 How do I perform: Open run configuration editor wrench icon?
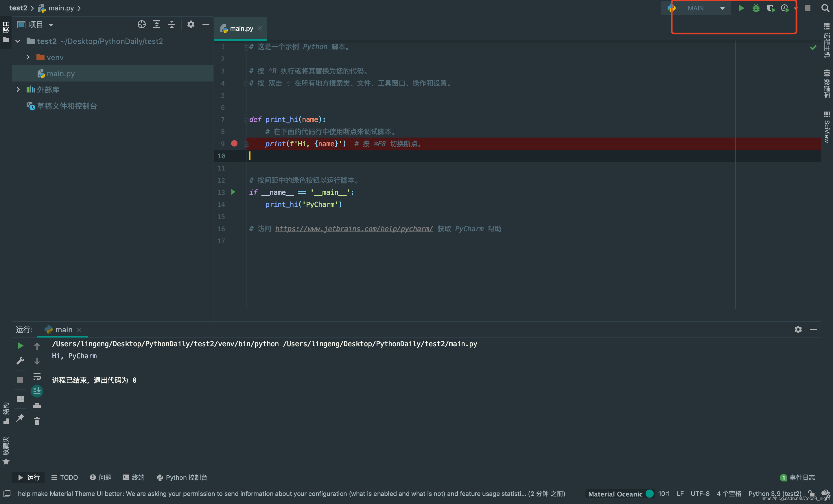point(20,360)
